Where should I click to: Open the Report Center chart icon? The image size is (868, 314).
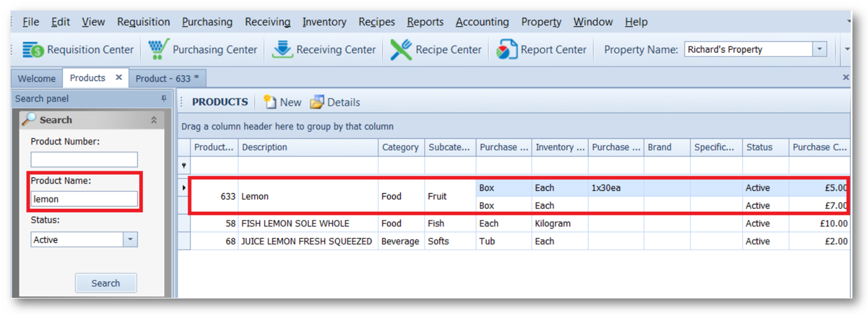pos(506,50)
